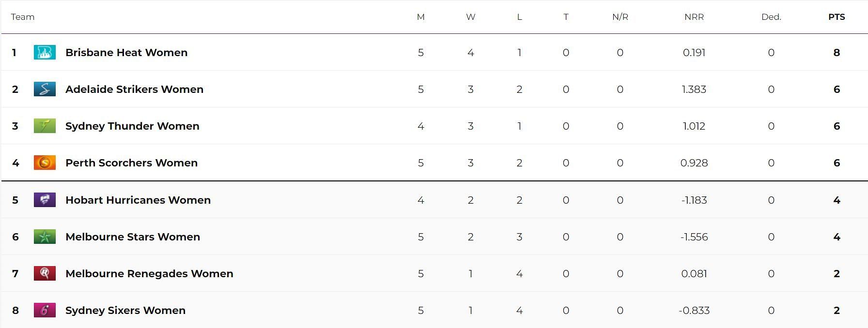Select the Sydney Thunder Women team name
868x328 pixels.
coord(132,126)
